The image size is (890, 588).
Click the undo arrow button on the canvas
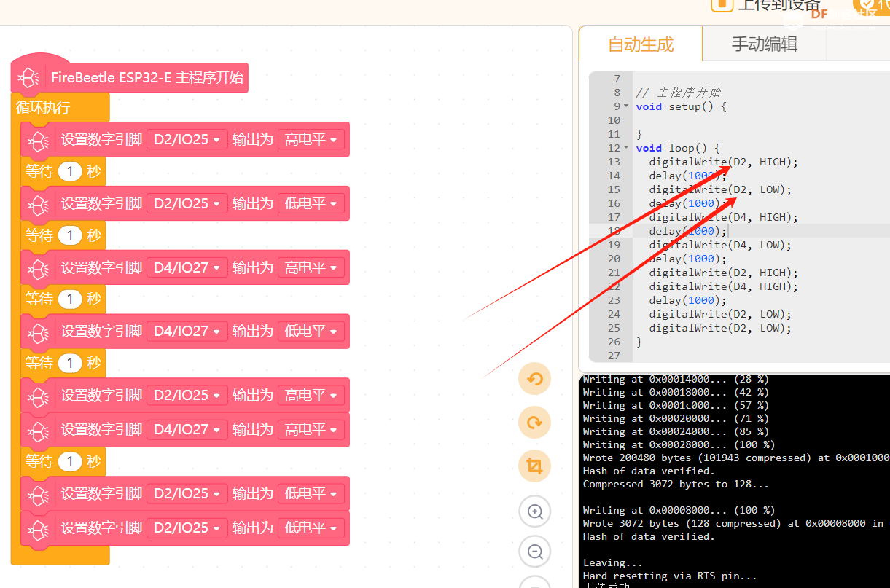[534, 379]
